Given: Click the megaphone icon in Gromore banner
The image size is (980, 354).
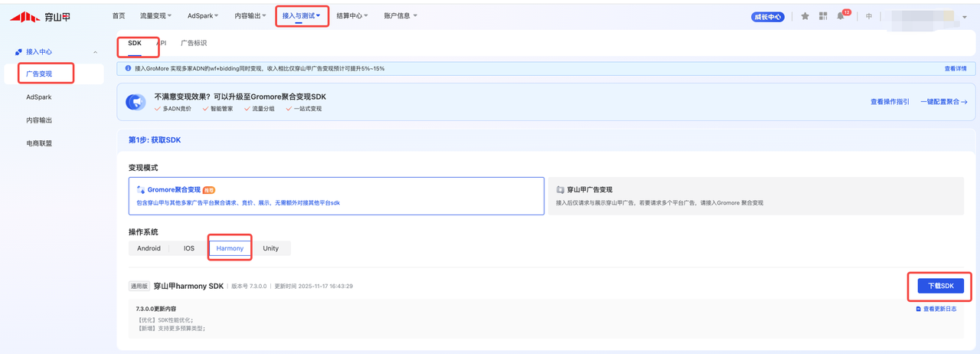Looking at the screenshot, I should [136, 103].
